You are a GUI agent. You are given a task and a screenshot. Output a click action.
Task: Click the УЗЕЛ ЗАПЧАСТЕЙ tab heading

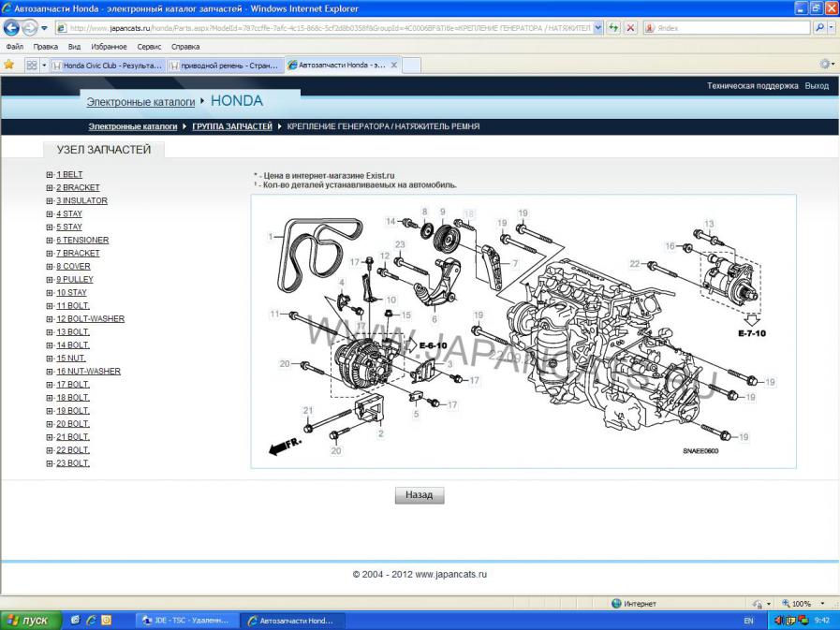pyautogui.click(x=104, y=150)
